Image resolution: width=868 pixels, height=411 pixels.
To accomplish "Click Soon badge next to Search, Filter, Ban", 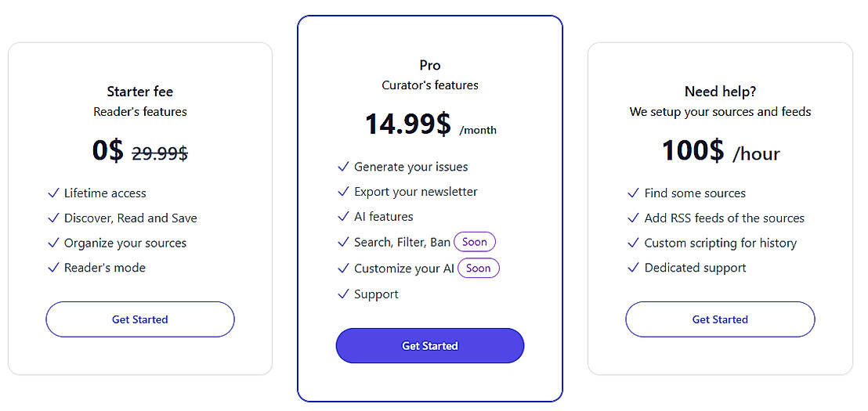I will [x=475, y=243].
